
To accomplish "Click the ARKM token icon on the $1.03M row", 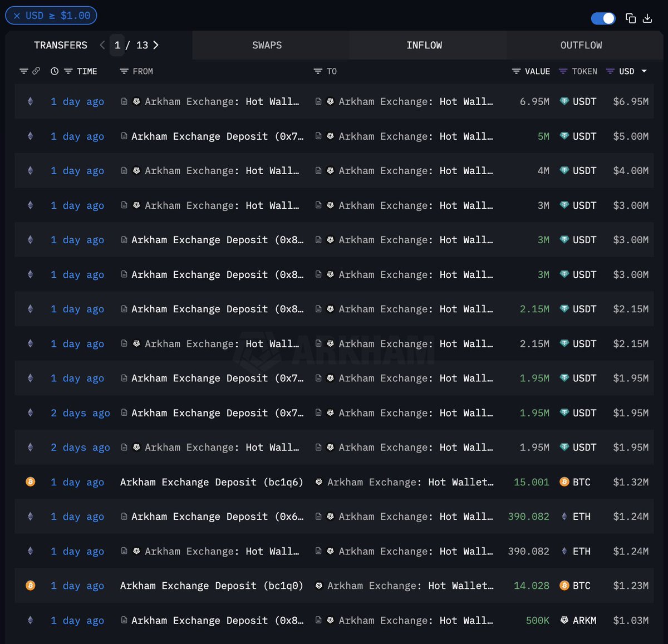I will (x=564, y=620).
